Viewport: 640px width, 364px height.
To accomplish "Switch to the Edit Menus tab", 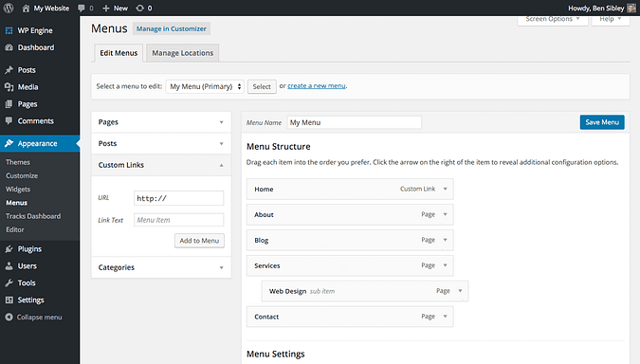I will (x=119, y=53).
